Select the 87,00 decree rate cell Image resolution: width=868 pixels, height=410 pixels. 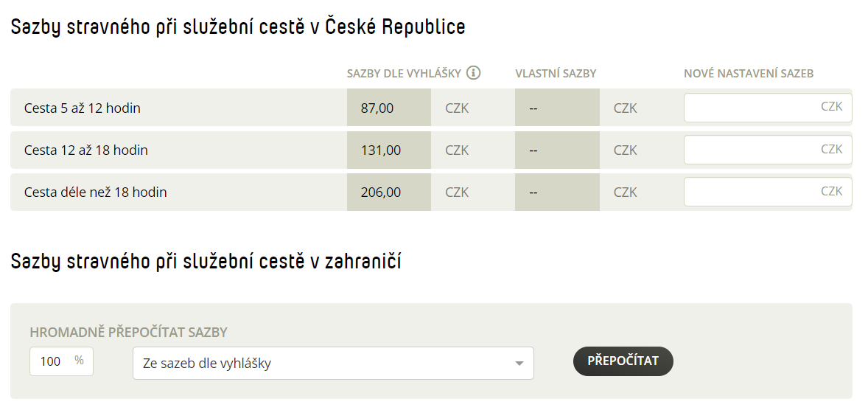389,108
